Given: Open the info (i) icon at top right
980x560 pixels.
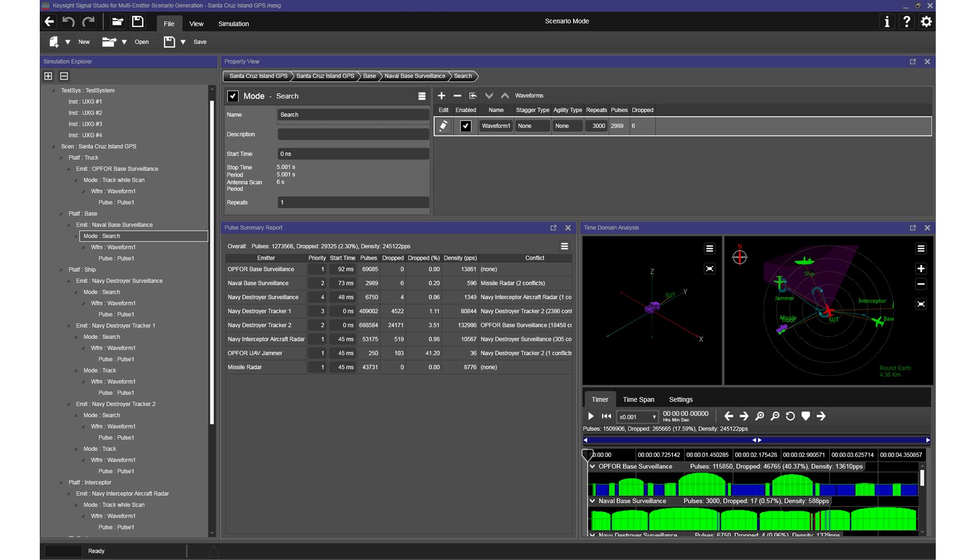Looking at the screenshot, I should point(886,22).
